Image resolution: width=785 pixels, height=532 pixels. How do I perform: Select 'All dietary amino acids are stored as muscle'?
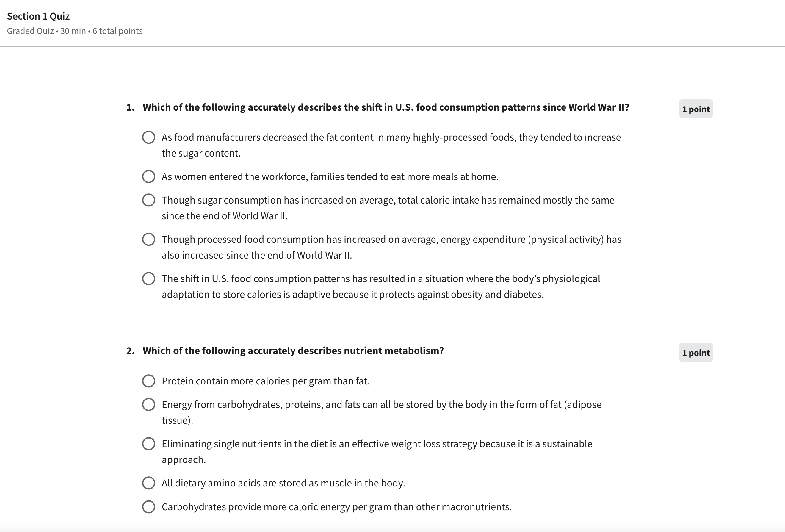point(149,483)
